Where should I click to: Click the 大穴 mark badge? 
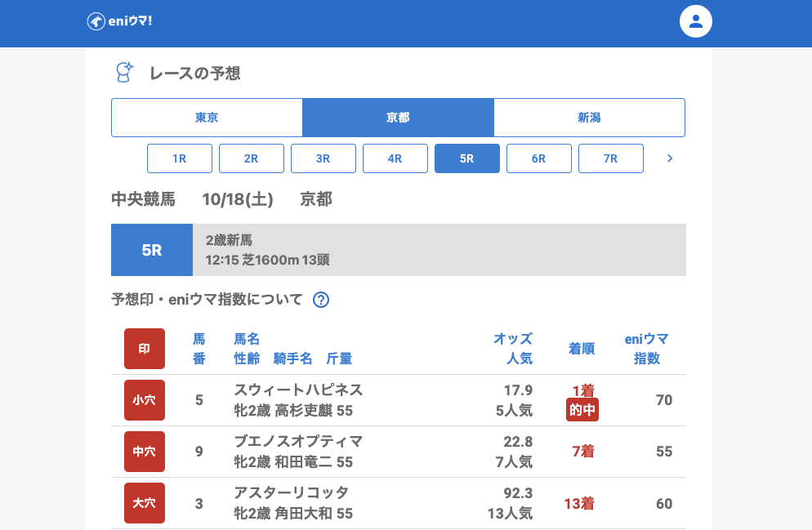145,503
